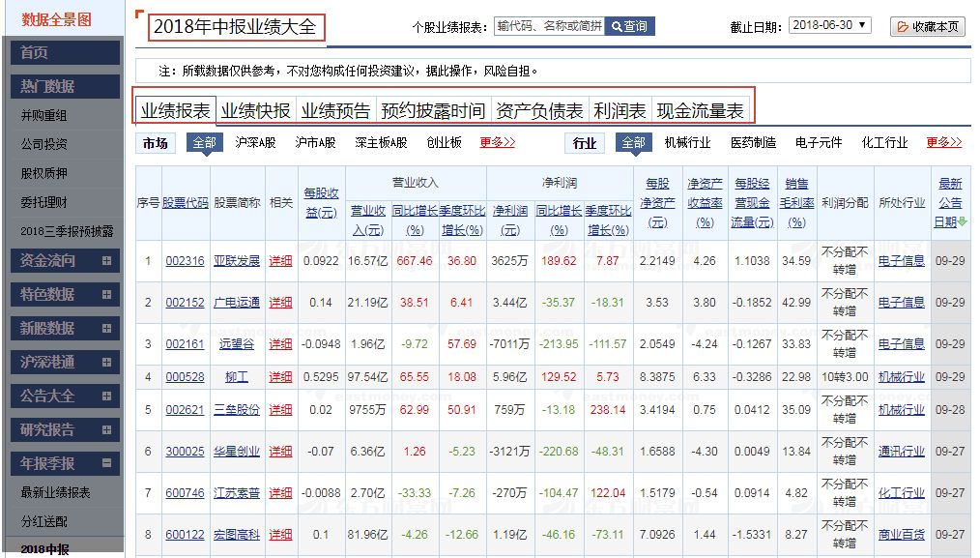Select market filter 沪市A股
Viewport: 980px width, 558px height.
315,142
